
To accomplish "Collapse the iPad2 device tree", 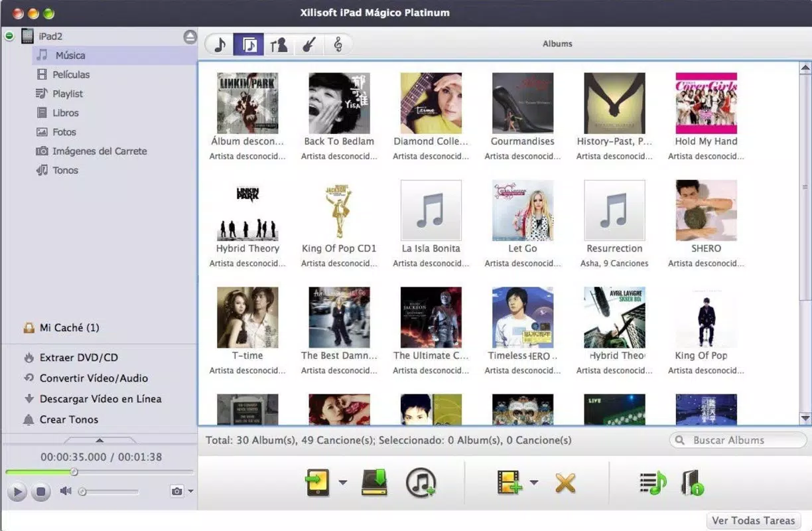I will click(9, 36).
